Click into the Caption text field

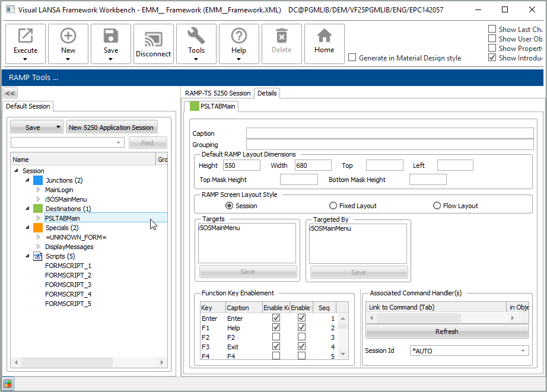point(390,133)
